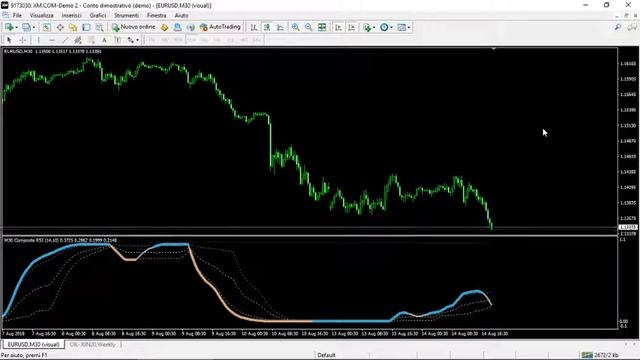Click the globe icon before AutoTrading

[191, 27]
